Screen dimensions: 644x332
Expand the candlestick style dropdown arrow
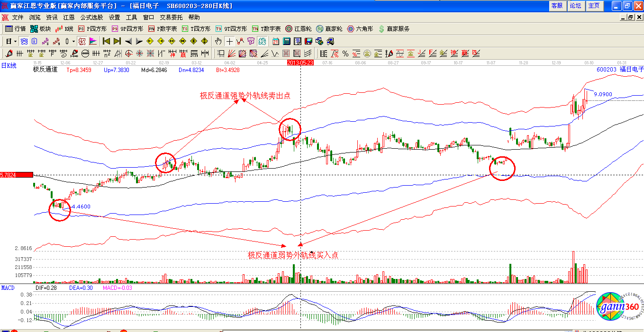(x=73, y=41)
